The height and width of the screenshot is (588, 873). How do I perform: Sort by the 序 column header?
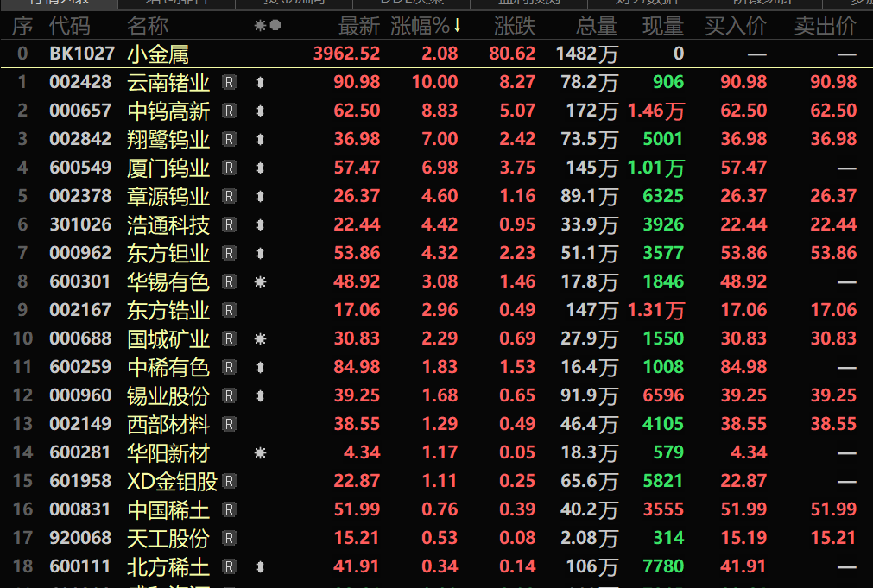click(22, 26)
